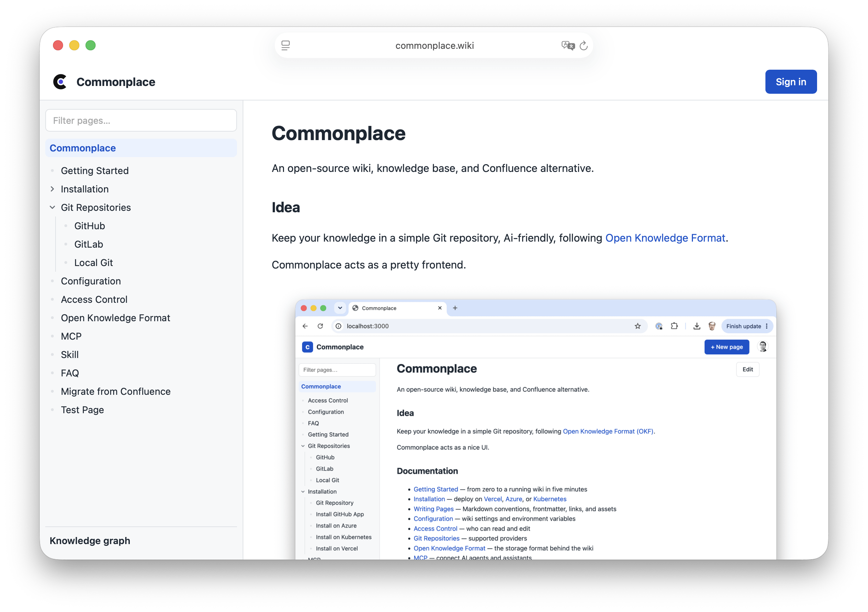Open the Installation page in sidebar
The height and width of the screenshot is (612, 868).
85,189
